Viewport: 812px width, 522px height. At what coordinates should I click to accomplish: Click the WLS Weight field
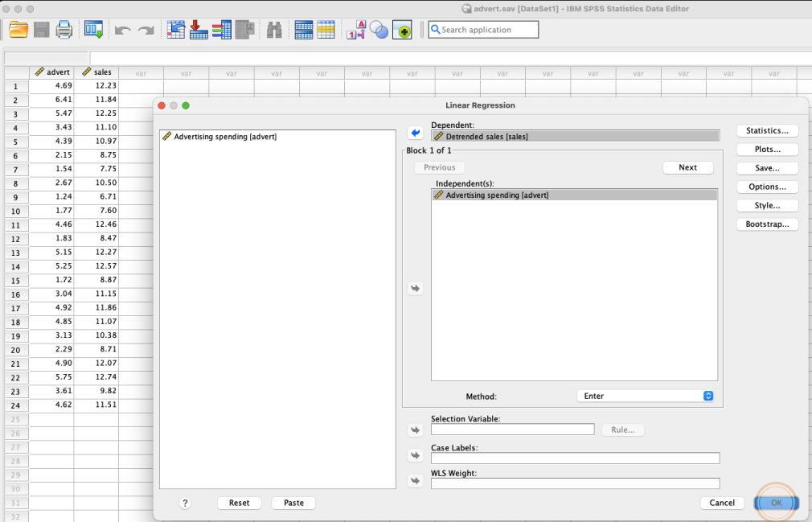tap(576, 483)
